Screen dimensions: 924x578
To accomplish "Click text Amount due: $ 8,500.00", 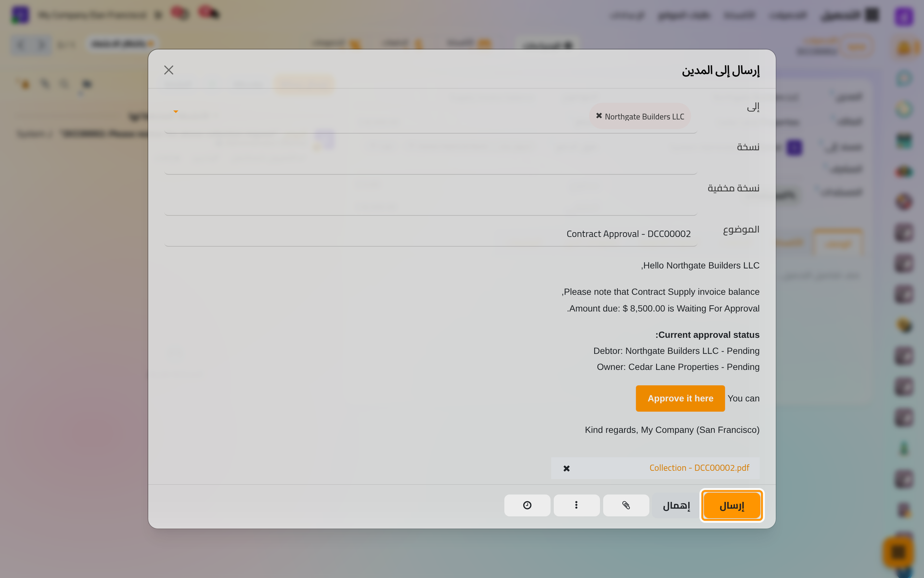I will click(x=617, y=309).
